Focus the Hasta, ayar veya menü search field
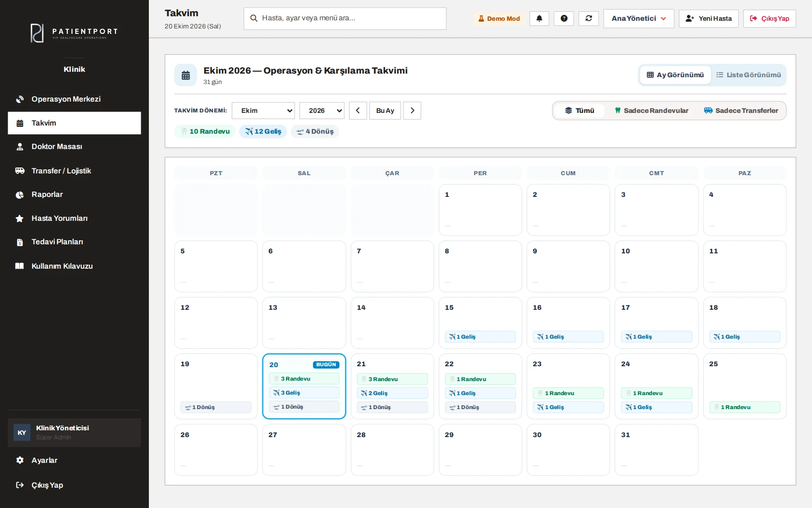This screenshot has width=812, height=508. point(345,19)
